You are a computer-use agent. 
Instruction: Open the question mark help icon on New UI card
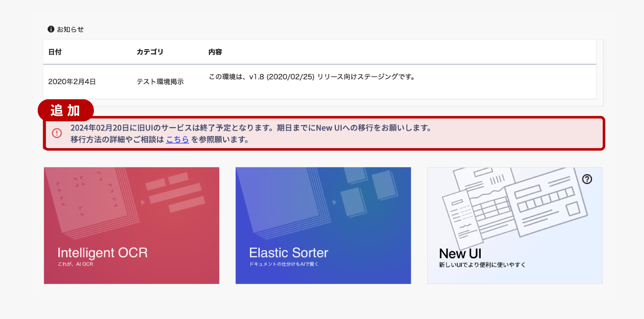pyautogui.click(x=587, y=180)
